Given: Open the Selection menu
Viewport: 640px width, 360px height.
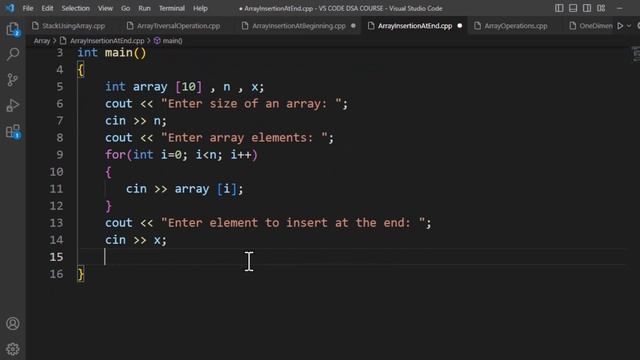Looking at the screenshot, I should pos(76,8).
